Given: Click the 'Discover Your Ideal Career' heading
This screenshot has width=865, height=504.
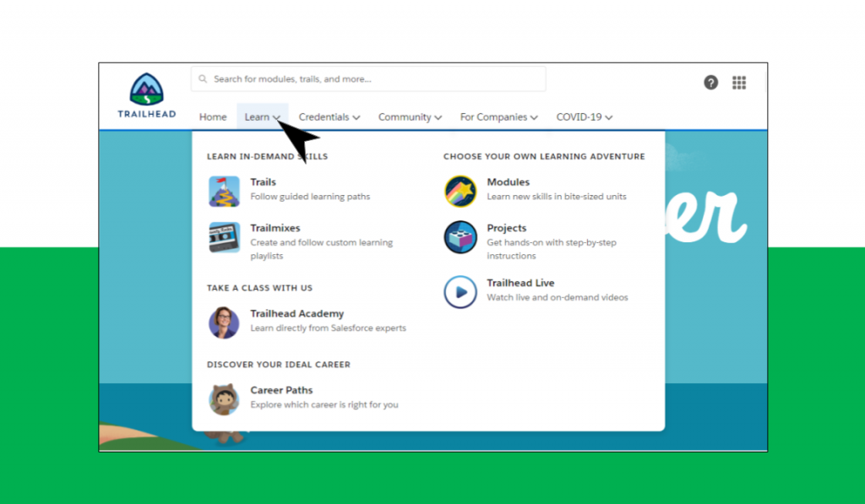Looking at the screenshot, I should coord(279,365).
